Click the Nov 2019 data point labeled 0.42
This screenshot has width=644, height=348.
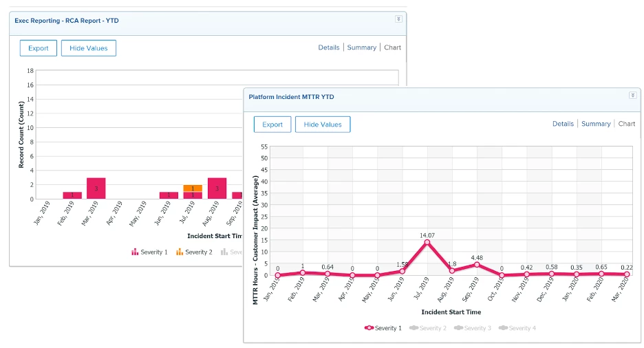coord(526,274)
